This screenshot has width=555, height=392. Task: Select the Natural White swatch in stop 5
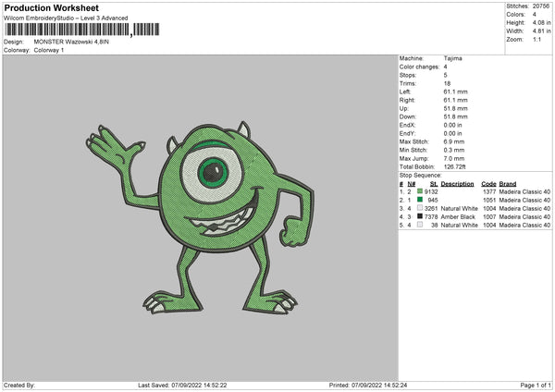[420, 225]
